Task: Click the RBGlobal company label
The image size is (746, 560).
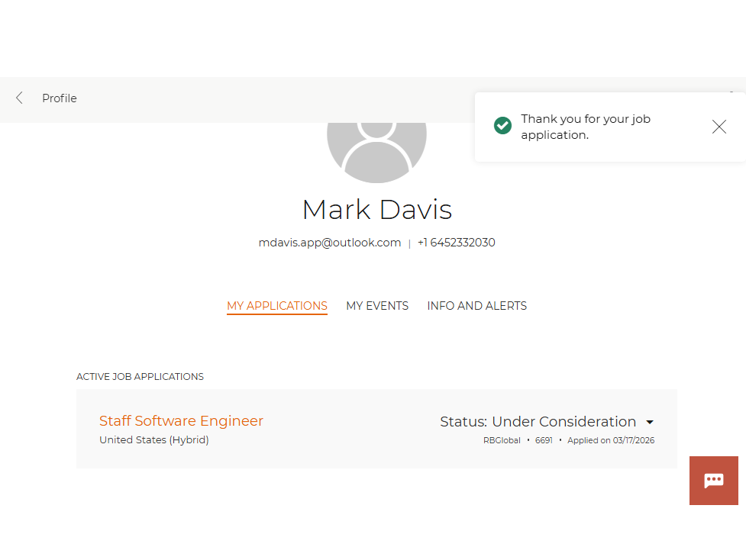Action: (502, 440)
